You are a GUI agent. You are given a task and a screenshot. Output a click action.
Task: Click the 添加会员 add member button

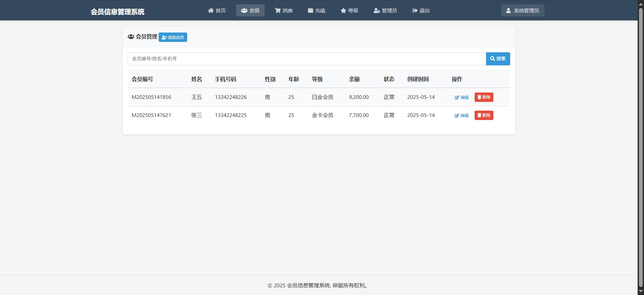(173, 37)
